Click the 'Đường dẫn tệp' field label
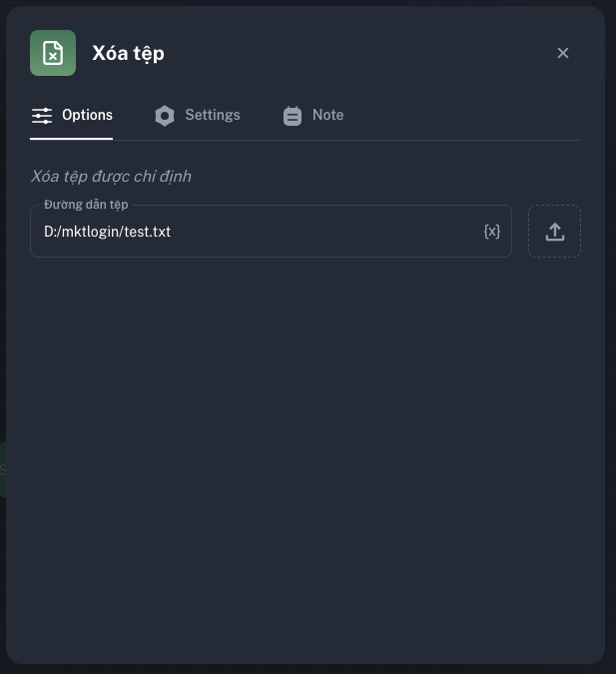Screen dimensions: 616x674 click(x=86, y=205)
